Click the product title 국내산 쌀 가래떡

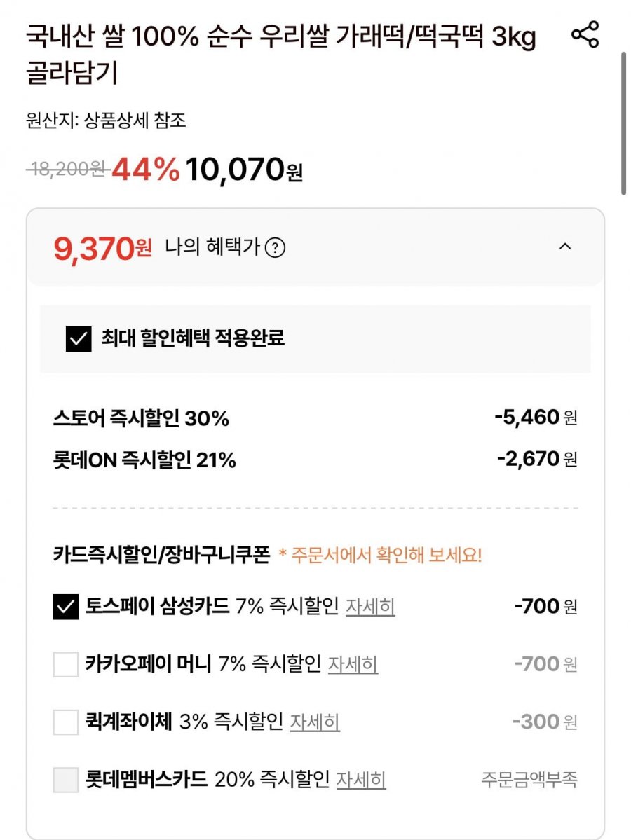click(x=281, y=53)
